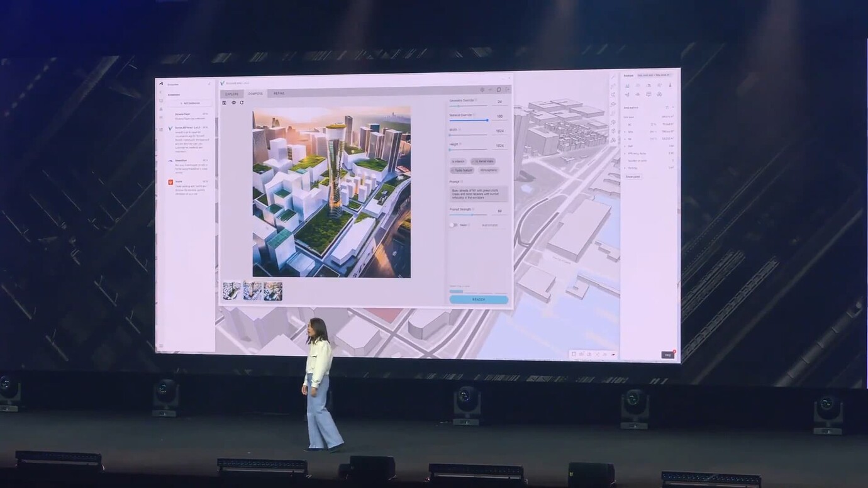The width and height of the screenshot is (868, 488).
Task: Switch to the Refine tab
Action: click(x=279, y=94)
